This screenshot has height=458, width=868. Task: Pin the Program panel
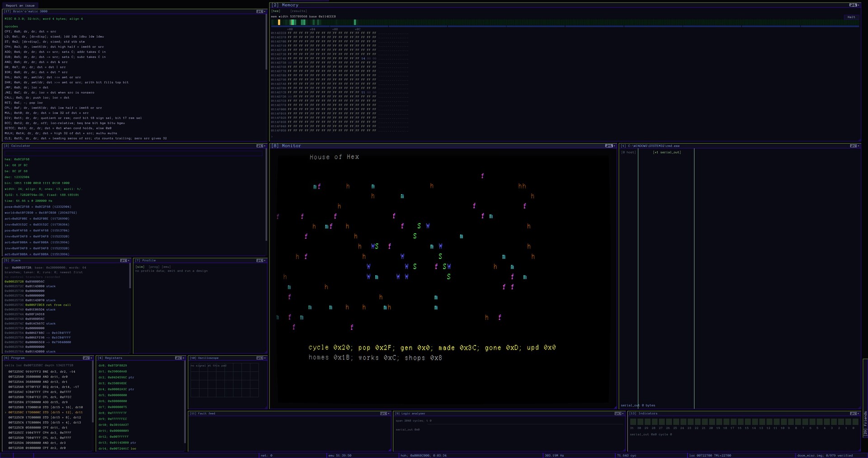pyautogui.click(x=86, y=358)
